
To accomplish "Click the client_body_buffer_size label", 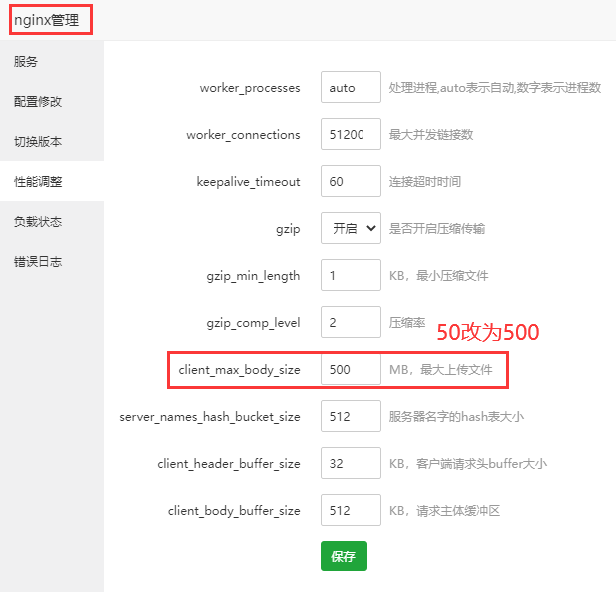I will coord(234,511).
